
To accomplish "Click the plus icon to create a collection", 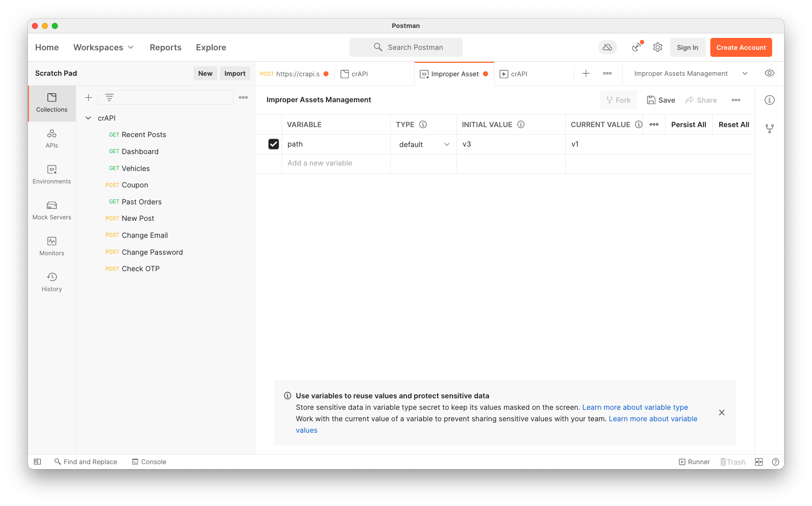I will click(x=89, y=98).
